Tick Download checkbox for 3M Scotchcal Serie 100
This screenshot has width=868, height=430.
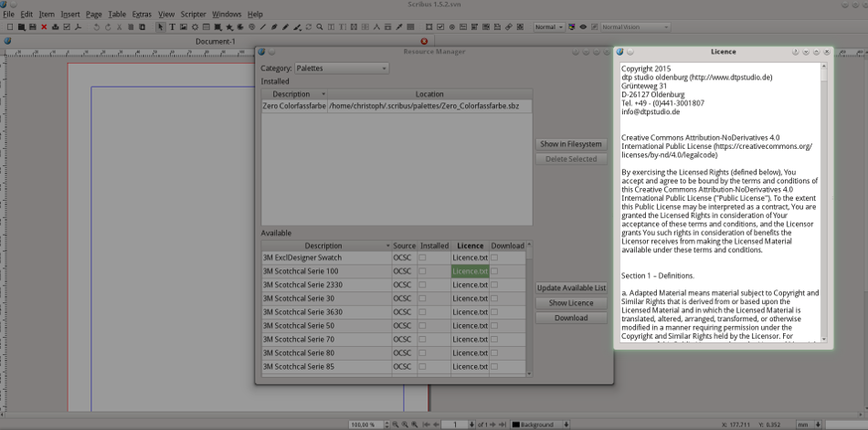(495, 271)
